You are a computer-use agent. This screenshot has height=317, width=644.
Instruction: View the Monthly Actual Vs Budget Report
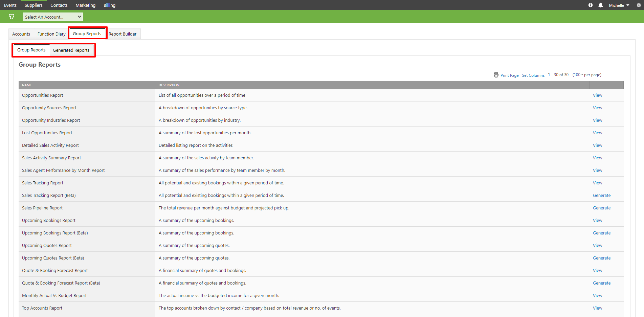597,296
